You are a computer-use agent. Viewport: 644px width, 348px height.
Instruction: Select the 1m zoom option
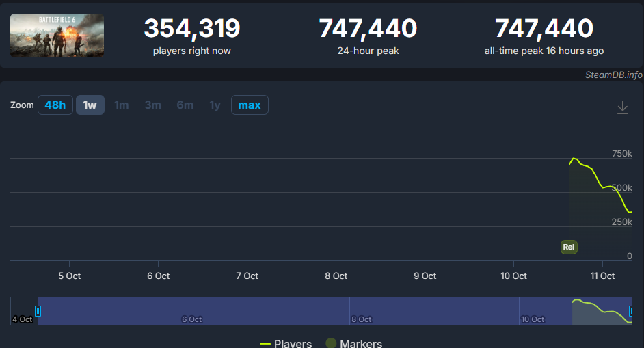[x=121, y=105]
